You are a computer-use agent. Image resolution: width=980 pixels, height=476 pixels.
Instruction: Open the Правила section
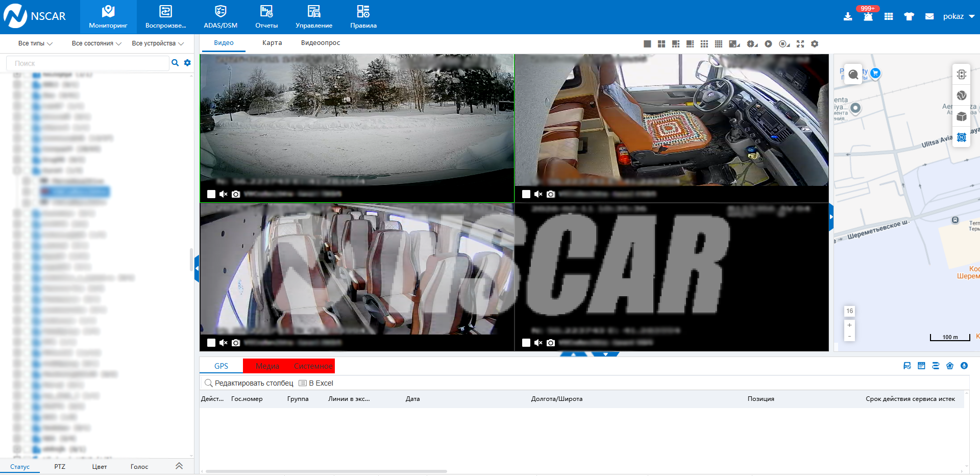pyautogui.click(x=363, y=17)
